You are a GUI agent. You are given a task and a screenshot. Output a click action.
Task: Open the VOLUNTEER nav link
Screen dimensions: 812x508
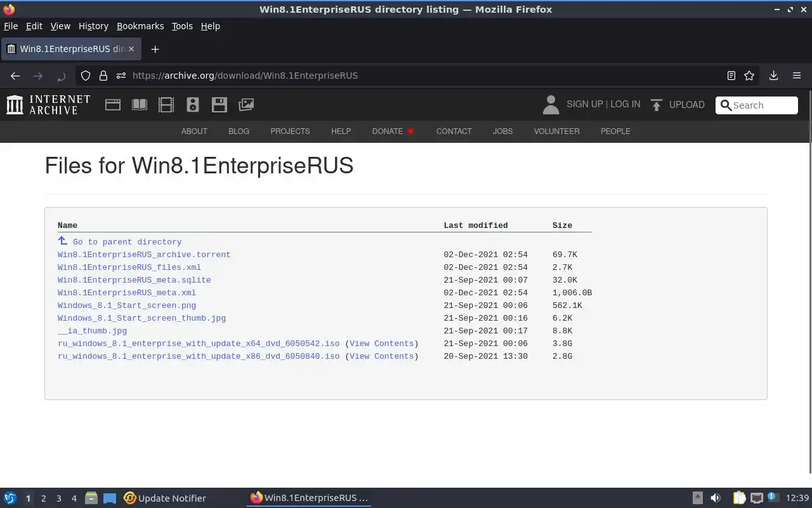(x=556, y=131)
